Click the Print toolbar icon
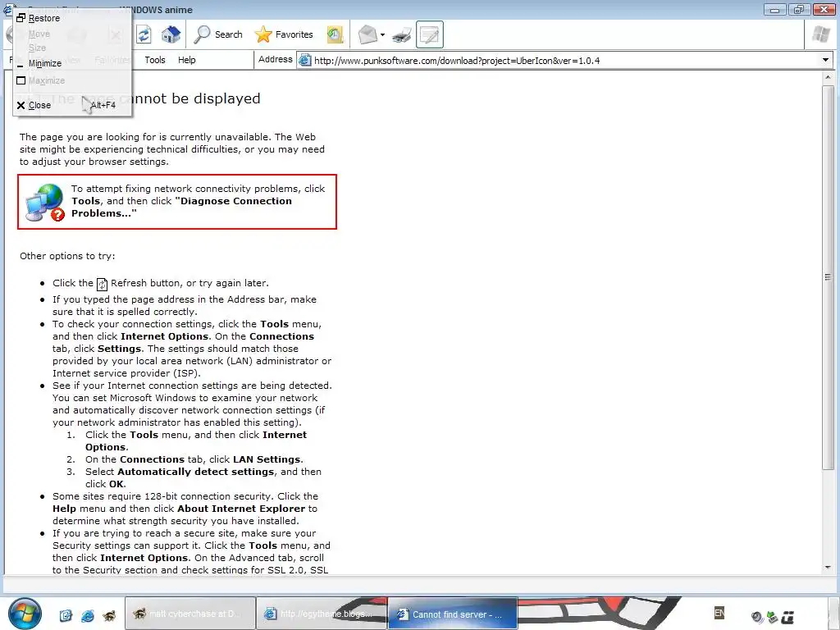Image resolution: width=840 pixels, height=630 pixels. [x=401, y=35]
